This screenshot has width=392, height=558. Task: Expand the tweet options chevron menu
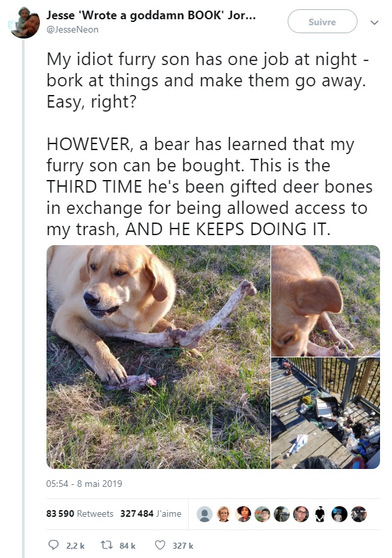[374, 23]
